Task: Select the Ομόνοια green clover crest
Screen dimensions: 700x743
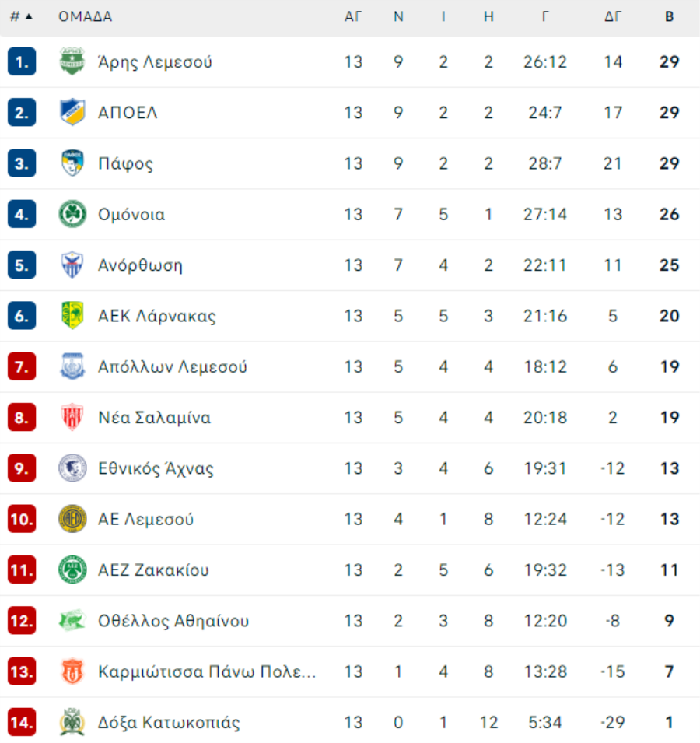Action: (x=72, y=214)
